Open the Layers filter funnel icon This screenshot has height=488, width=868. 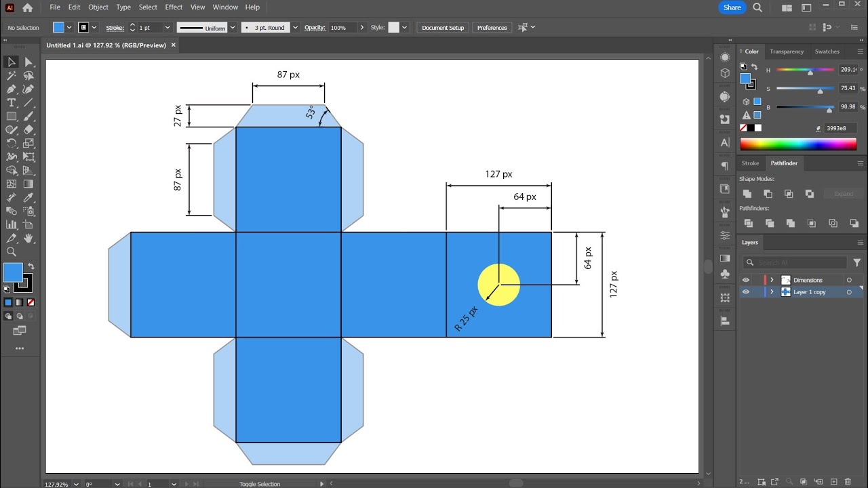coord(856,262)
